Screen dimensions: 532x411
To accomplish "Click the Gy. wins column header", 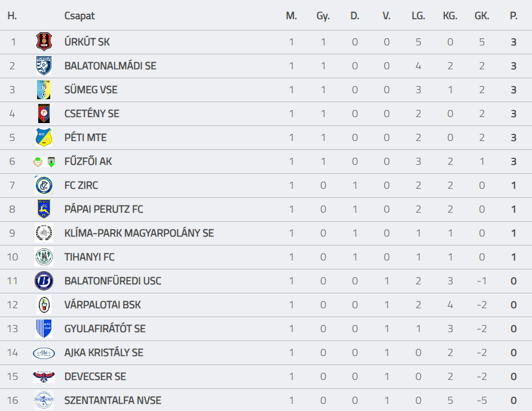I will (323, 16).
